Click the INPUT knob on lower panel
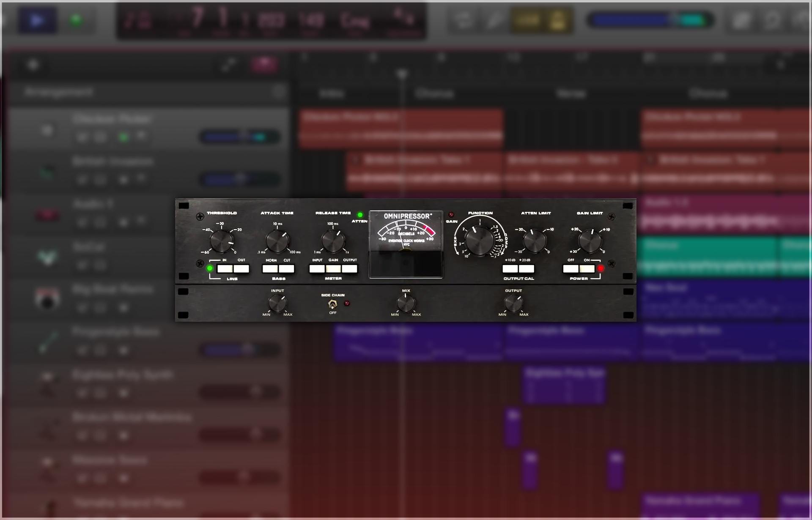 click(x=277, y=303)
